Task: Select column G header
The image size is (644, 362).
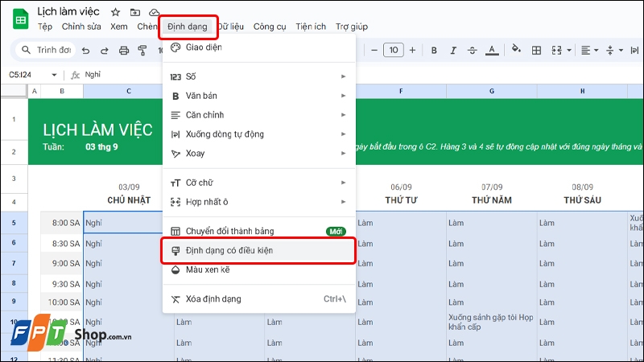Action: (x=492, y=91)
